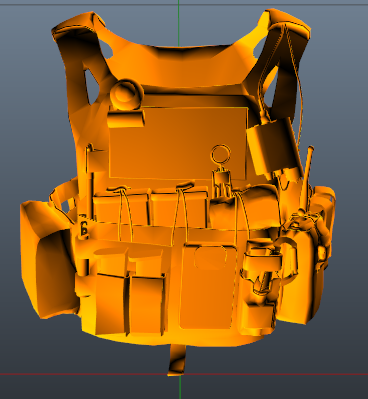This screenshot has width=368, height=399.
Task: Click the round button near shoulder strap
Action: [x=126, y=94]
